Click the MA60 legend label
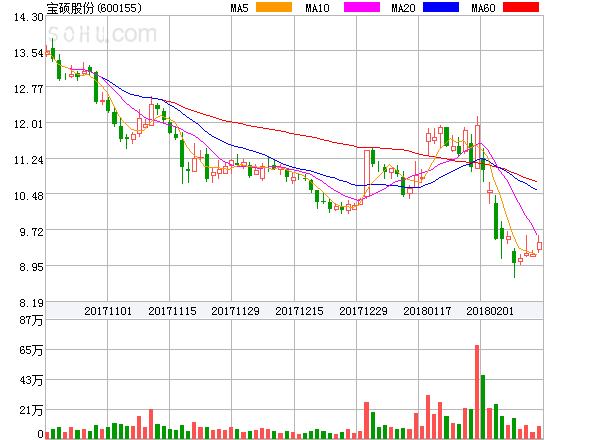Viewport: 600px width, 440px height. click(x=482, y=8)
